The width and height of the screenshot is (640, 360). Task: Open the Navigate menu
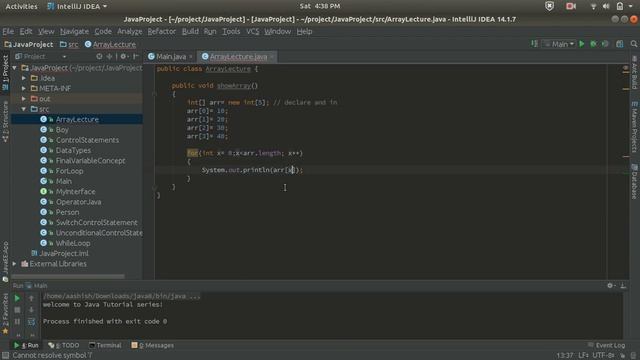pos(74,31)
